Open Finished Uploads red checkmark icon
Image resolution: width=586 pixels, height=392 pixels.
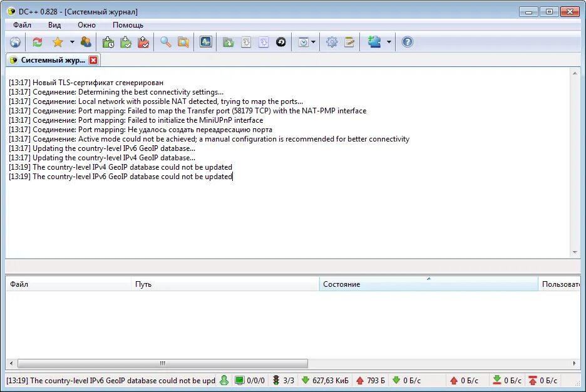pyautogui.click(x=143, y=42)
